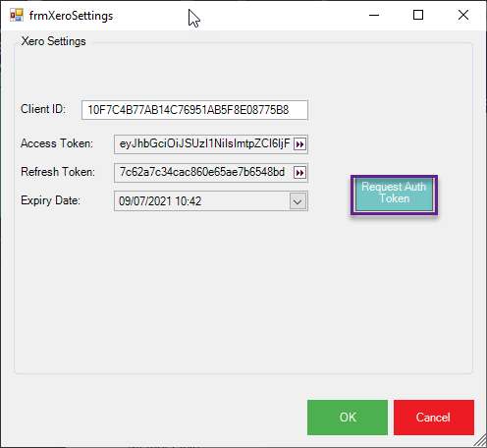Click the window resize grip in corner

480,441
